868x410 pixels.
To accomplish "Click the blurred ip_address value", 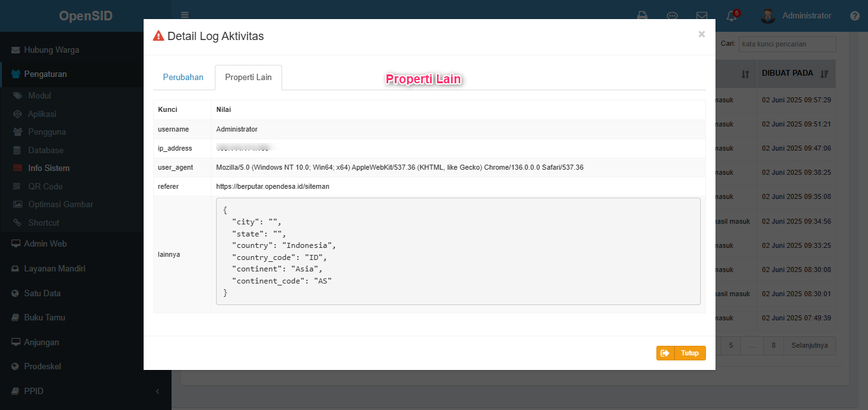I will pos(243,147).
